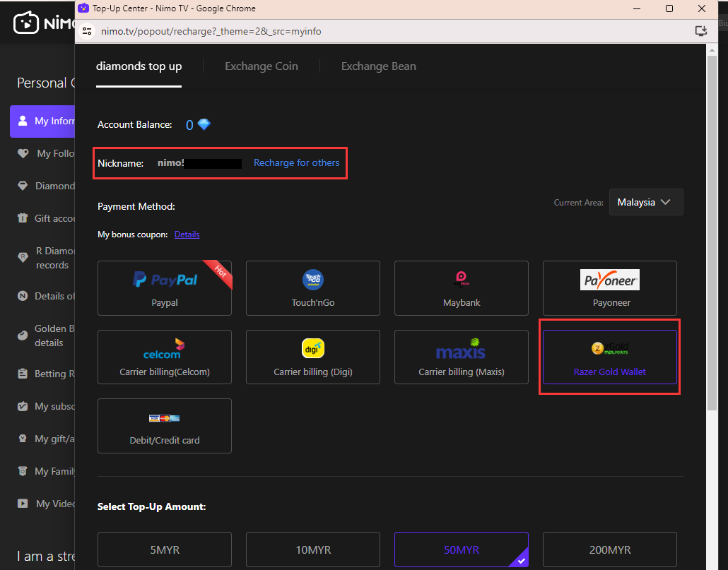This screenshot has width=728, height=570.
Task: Click the 'Select Top-Up Amount:' label
Action: coord(151,506)
